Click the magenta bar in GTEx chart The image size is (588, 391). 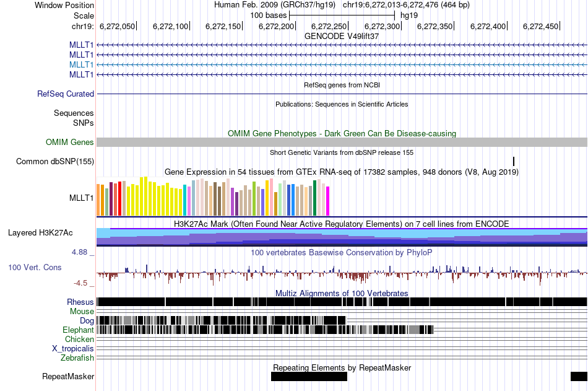click(x=327, y=201)
